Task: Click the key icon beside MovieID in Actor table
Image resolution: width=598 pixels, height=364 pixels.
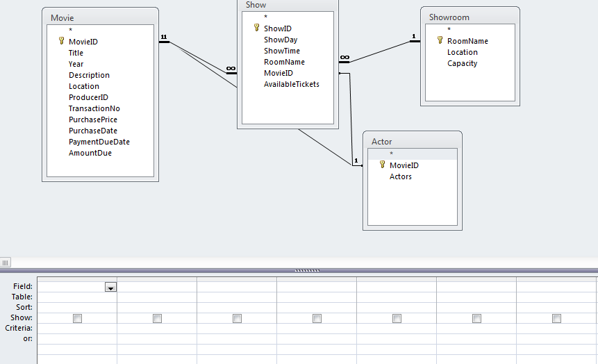Action: point(382,165)
